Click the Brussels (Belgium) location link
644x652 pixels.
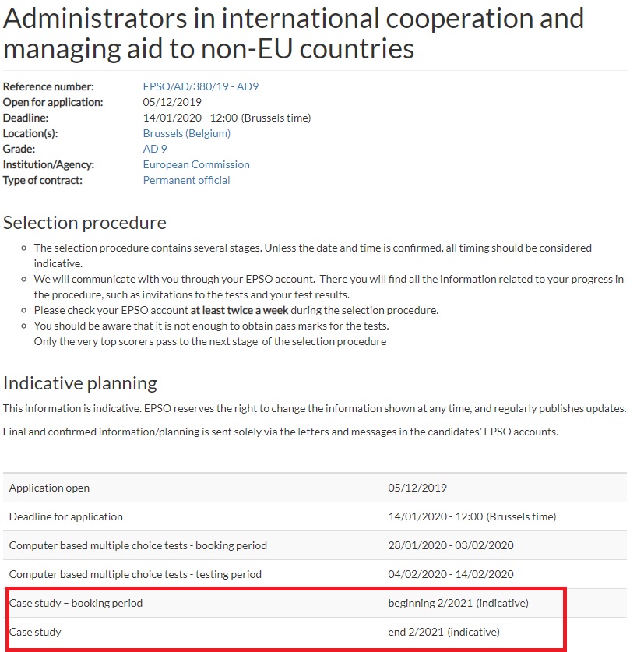(186, 133)
